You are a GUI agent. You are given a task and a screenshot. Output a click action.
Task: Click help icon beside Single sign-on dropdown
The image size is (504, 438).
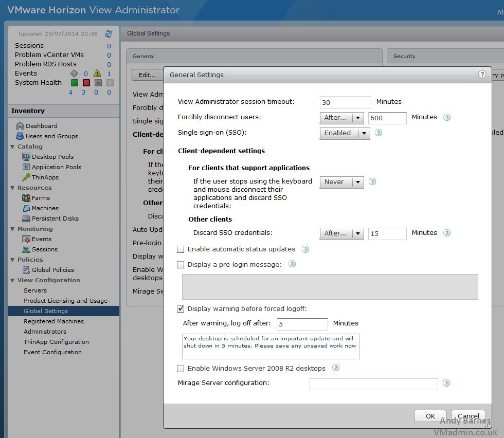coord(379,133)
